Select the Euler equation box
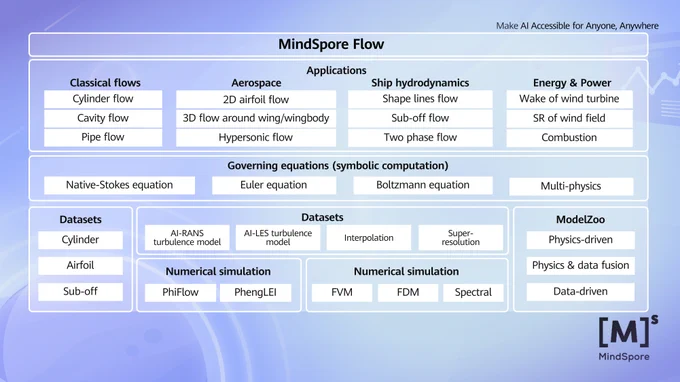This screenshot has height=382, width=680. coord(274,185)
